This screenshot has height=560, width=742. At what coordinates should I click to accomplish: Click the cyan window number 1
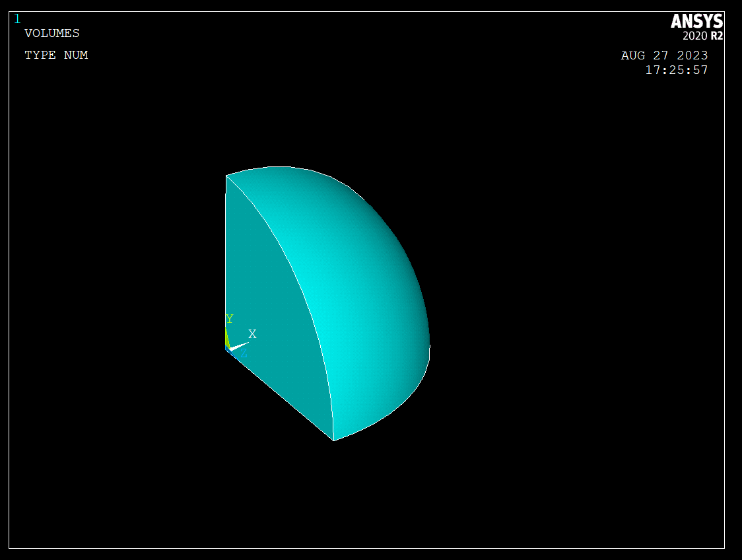pos(18,19)
